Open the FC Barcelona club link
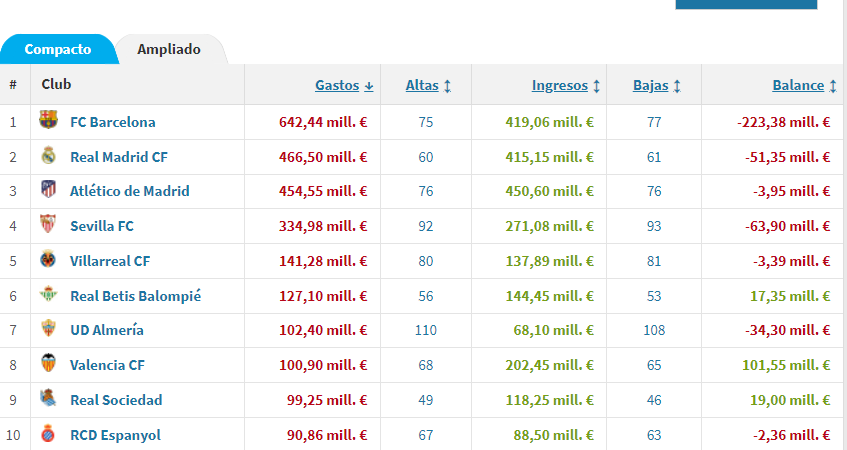847x450 pixels. (113, 122)
